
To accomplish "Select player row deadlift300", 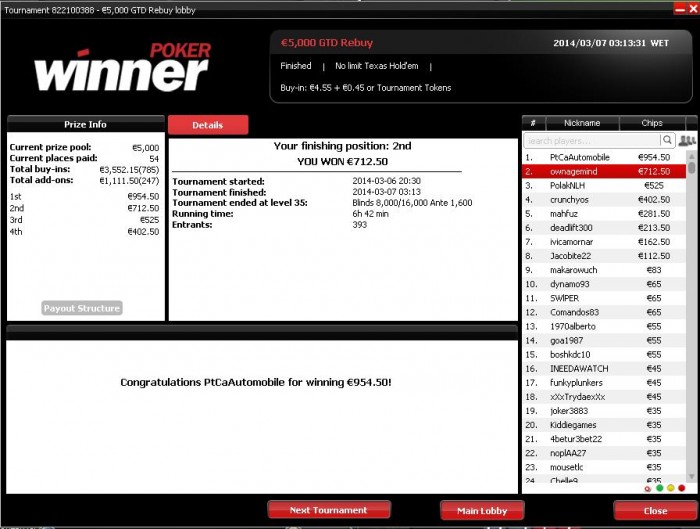I will (x=604, y=228).
